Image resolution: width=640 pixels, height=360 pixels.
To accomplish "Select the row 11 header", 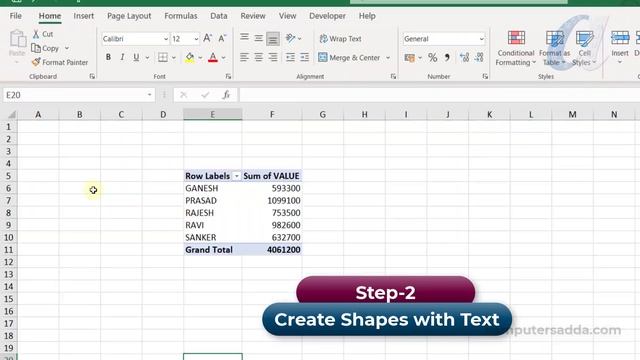I will (x=9, y=250).
